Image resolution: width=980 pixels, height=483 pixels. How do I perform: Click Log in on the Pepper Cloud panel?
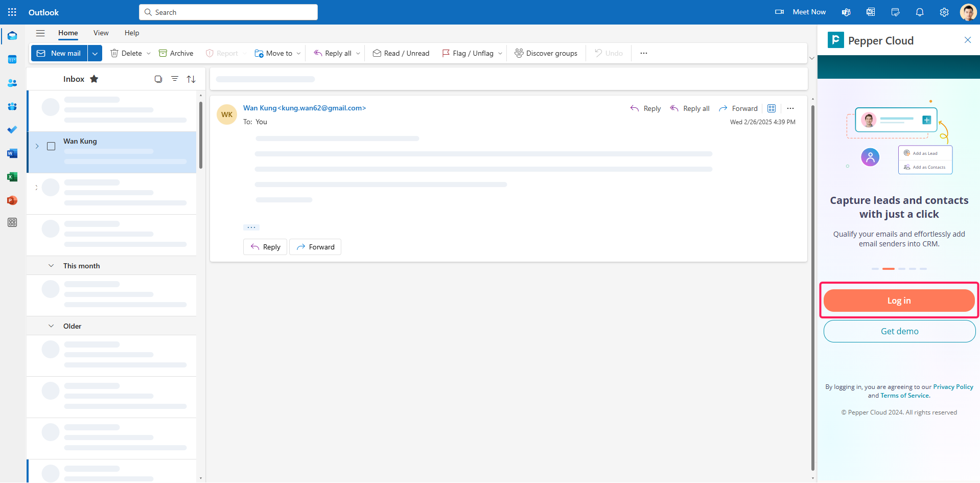tap(899, 301)
